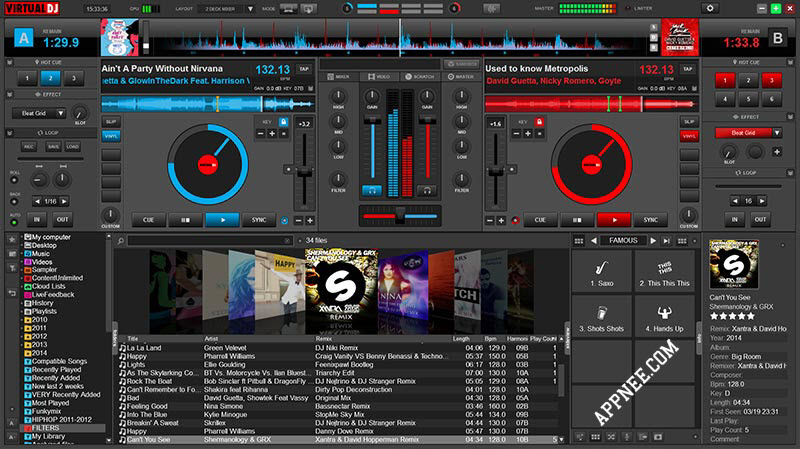Trigger hot cue 3 on deck B
The image size is (800, 449).
click(x=771, y=80)
